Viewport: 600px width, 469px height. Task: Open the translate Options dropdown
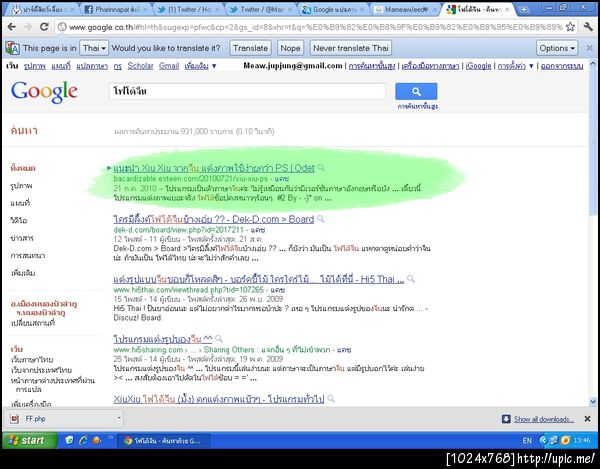point(557,48)
